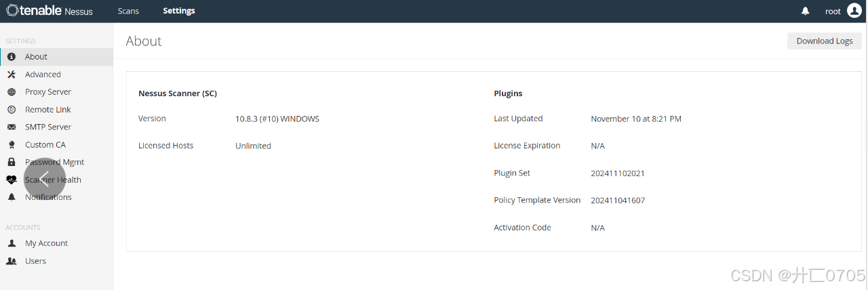868x290 pixels.
Task: Click the My Account person icon
Action: (12, 243)
